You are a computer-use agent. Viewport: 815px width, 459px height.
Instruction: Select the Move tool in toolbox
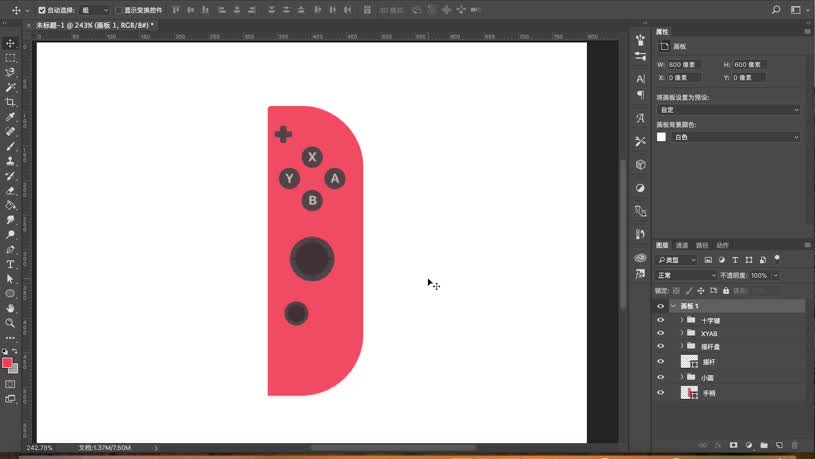10,43
